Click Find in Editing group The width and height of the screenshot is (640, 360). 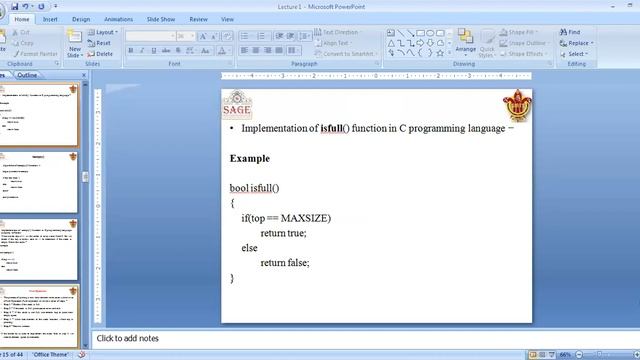[570, 32]
